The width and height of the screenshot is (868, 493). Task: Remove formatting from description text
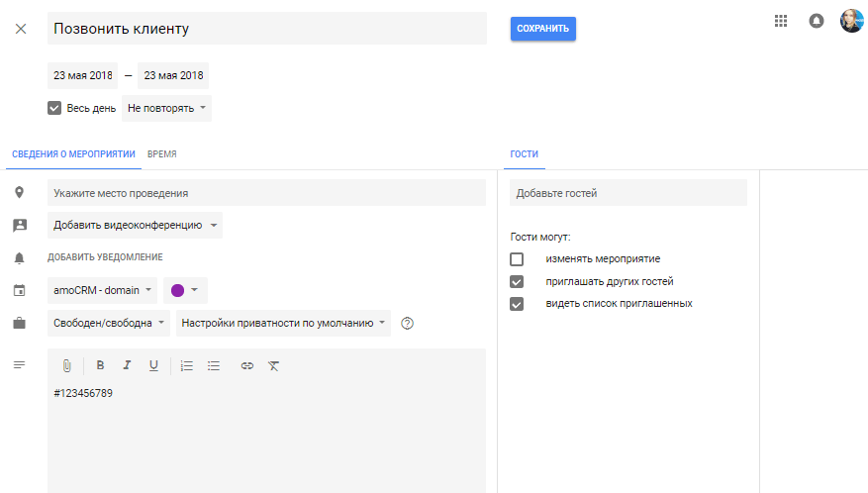click(274, 365)
